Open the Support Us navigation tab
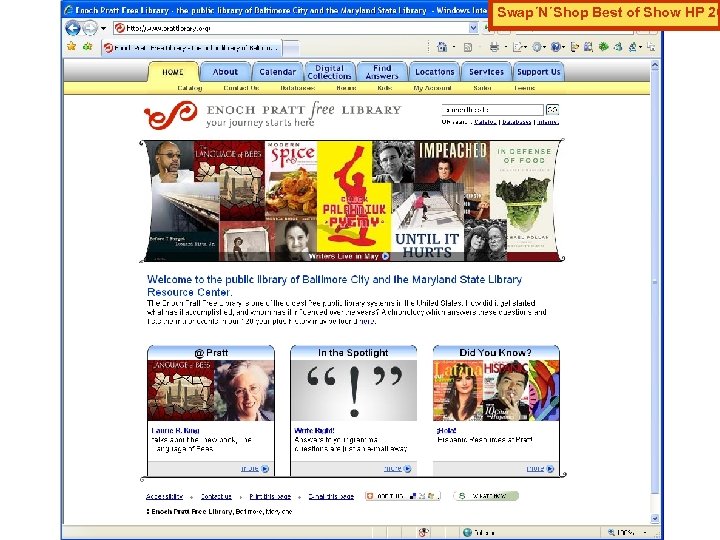This screenshot has height=540, width=720. pyautogui.click(x=539, y=72)
